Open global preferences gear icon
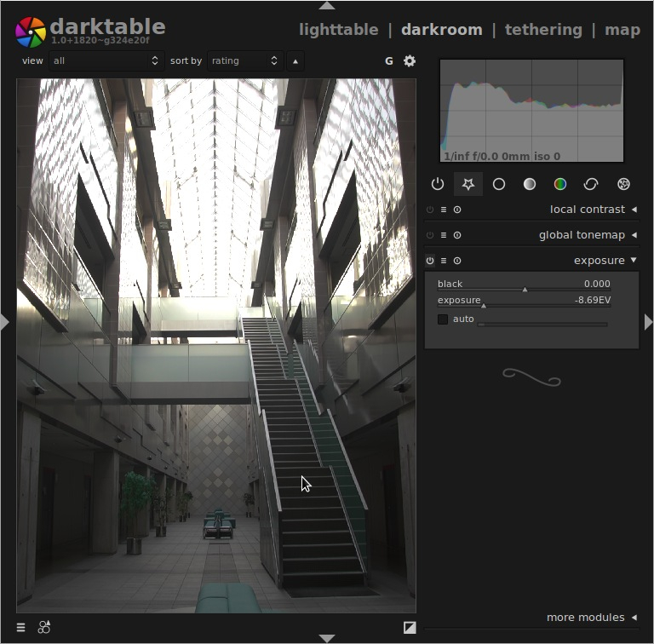This screenshot has height=644, width=654. coord(409,60)
